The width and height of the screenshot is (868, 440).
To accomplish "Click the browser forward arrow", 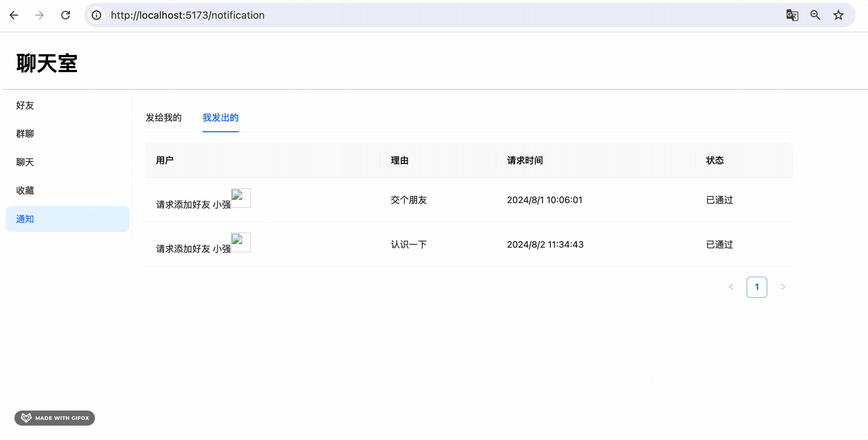I will (40, 15).
